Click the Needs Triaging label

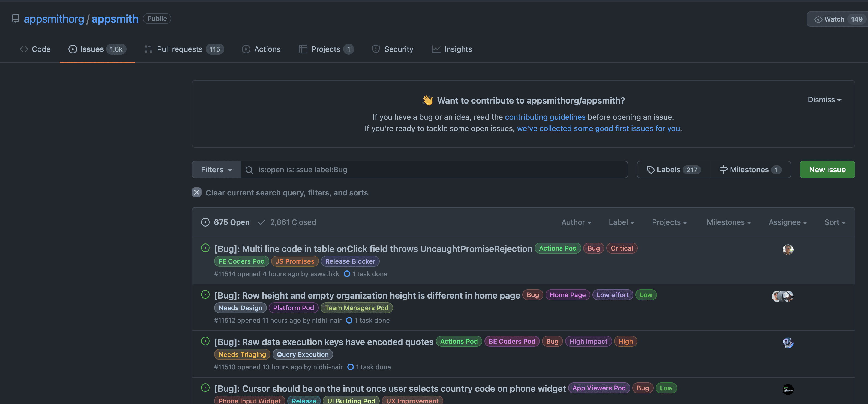click(242, 354)
